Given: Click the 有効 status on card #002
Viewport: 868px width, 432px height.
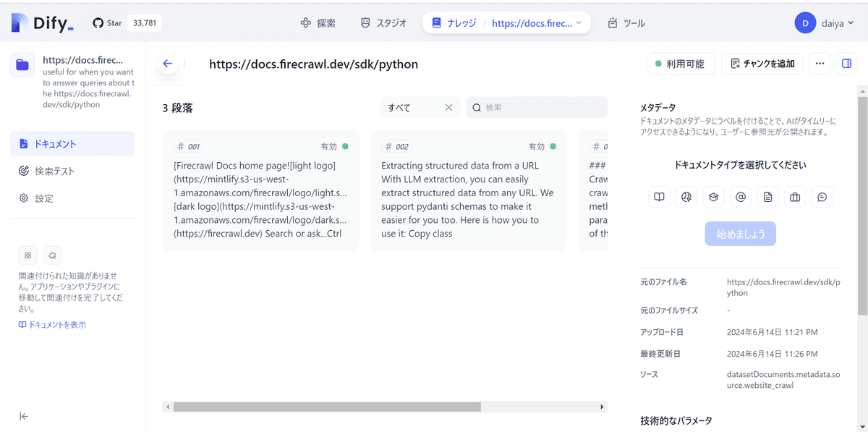Looking at the screenshot, I should (542, 146).
